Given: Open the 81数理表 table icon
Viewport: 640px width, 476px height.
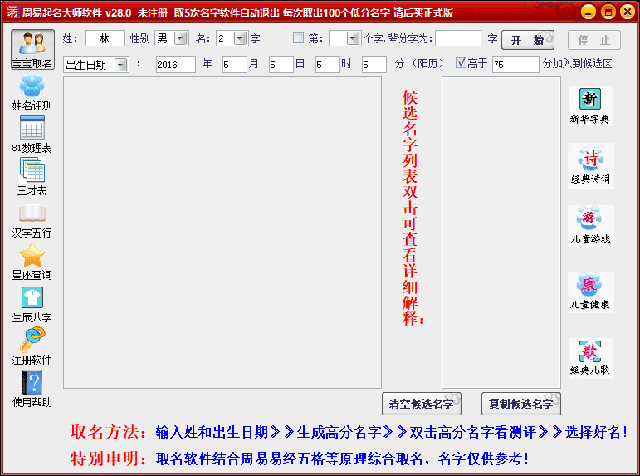Looking at the screenshot, I should (x=32, y=134).
